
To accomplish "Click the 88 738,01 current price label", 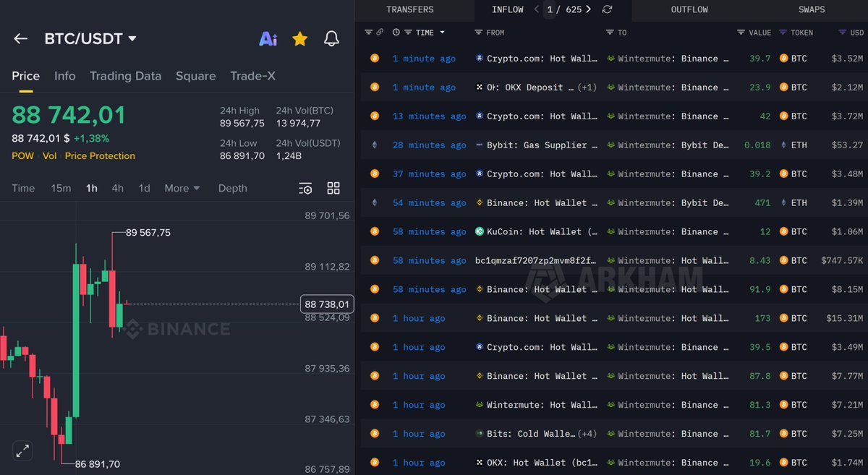I will (327, 304).
